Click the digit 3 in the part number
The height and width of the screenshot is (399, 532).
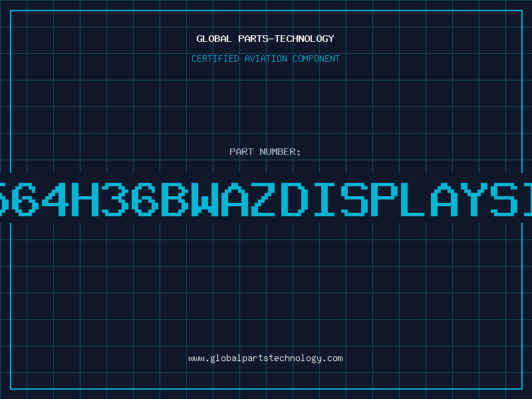coord(114,199)
